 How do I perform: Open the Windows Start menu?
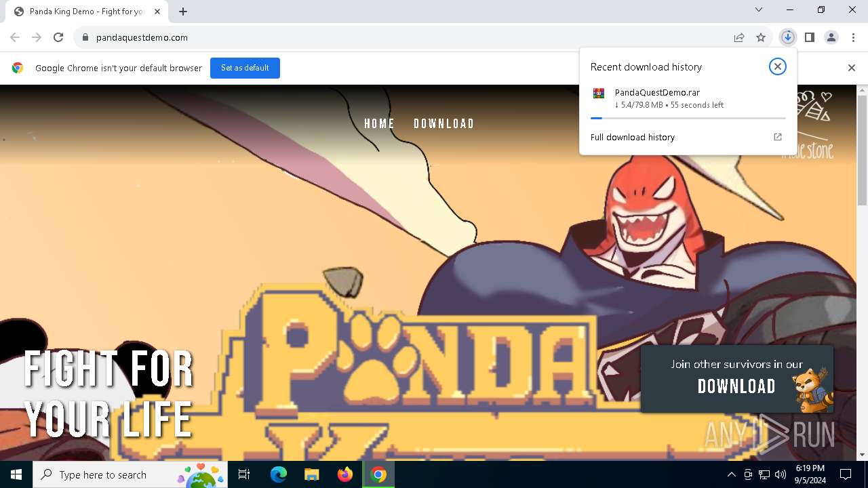tap(16, 474)
